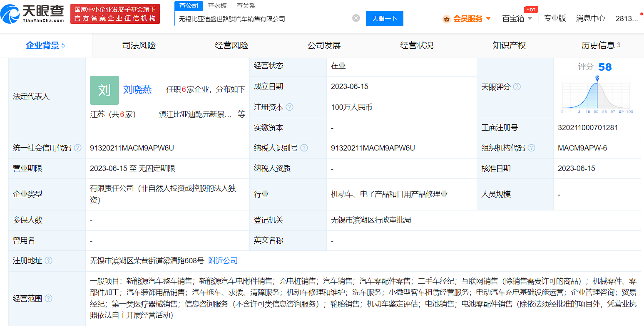Click the score distribution chart

point(597,95)
